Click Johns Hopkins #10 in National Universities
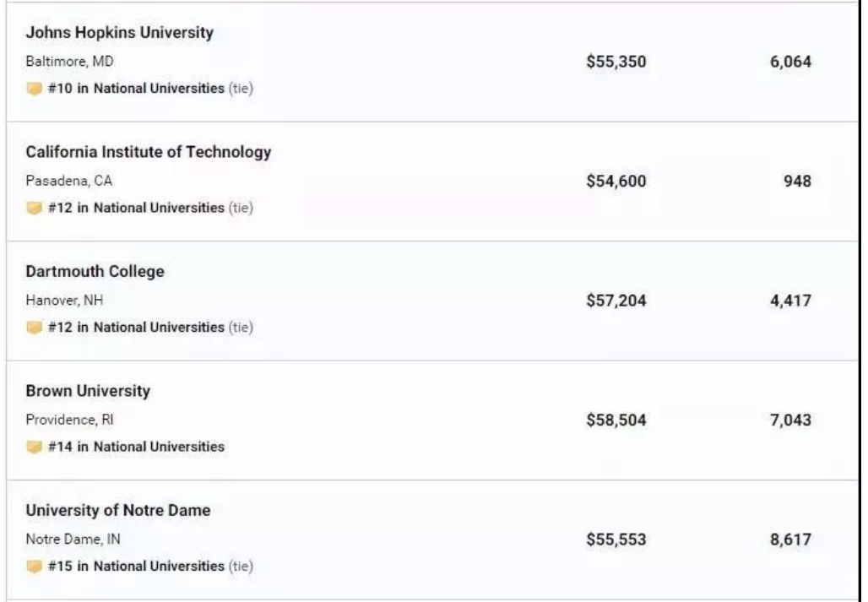The width and height of the screenshot is (868, 602). point(136,89)
